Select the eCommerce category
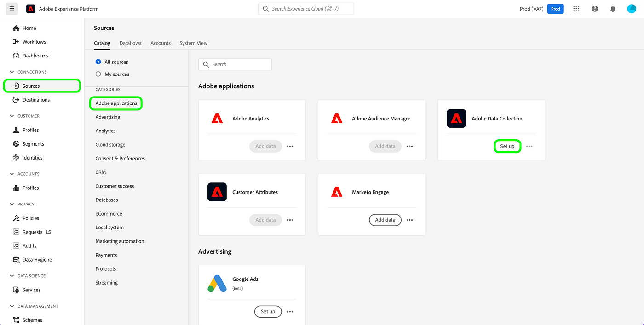The height and width of the screenshot is (325, 644). (x=109, y=214)
